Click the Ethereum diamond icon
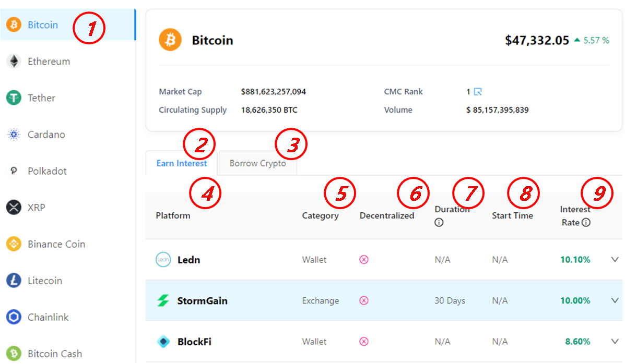This screenshot has height=364, width=625. [14, 62]
